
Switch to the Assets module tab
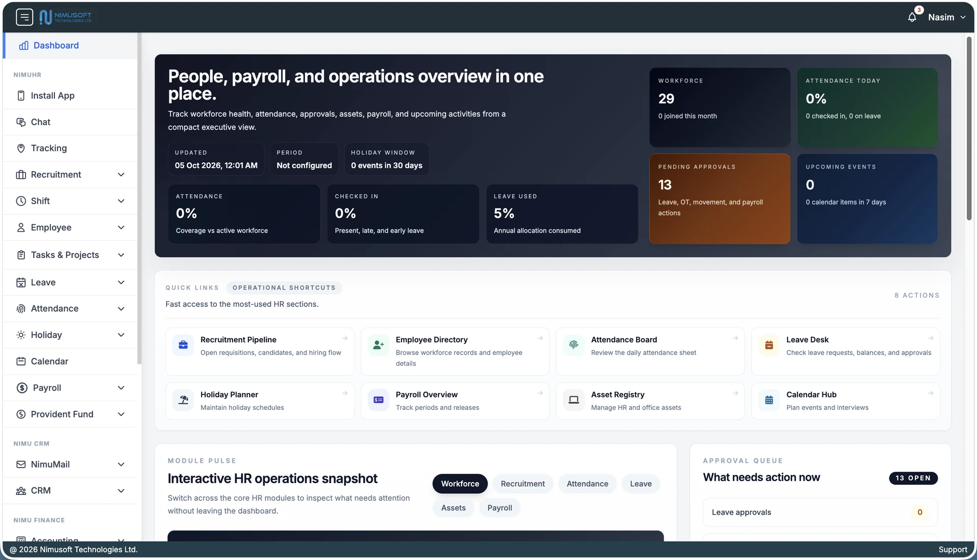coord(453,508)
